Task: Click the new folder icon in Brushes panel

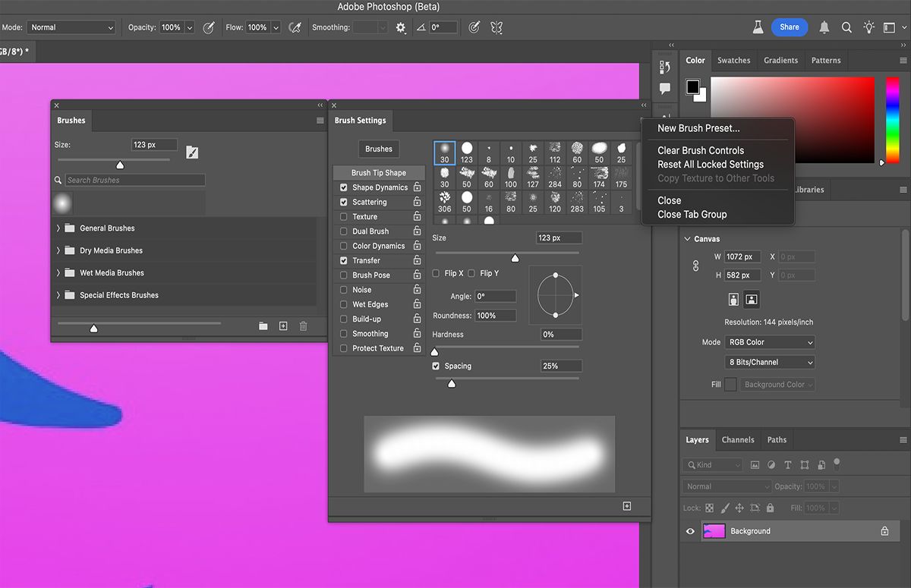Action: point(263,325)
